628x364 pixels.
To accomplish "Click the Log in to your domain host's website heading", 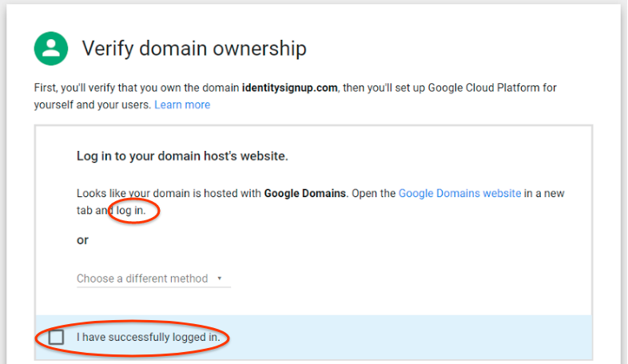I will (182, 156).
